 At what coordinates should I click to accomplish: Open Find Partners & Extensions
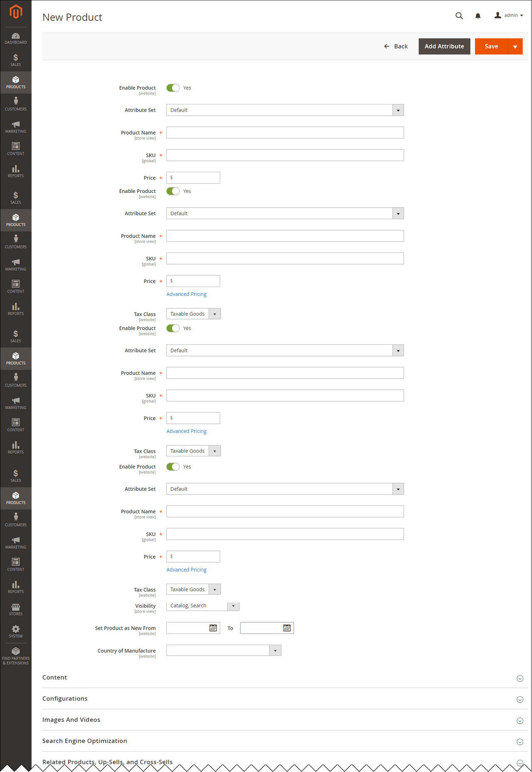pyautogui.click(x=16, y=656)
